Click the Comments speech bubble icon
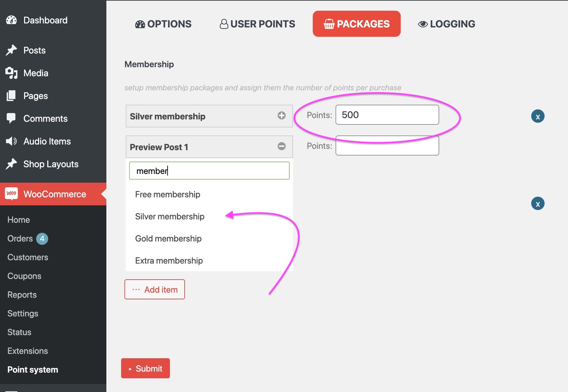This screenshot has width=568, height=392. pos(11,118)
